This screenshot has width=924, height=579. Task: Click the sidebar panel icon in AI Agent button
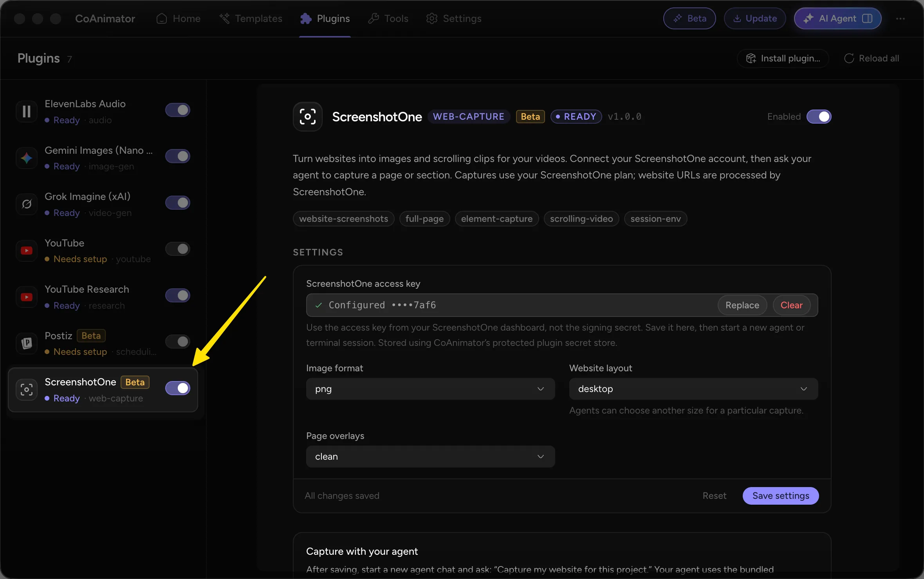(867, 18)
